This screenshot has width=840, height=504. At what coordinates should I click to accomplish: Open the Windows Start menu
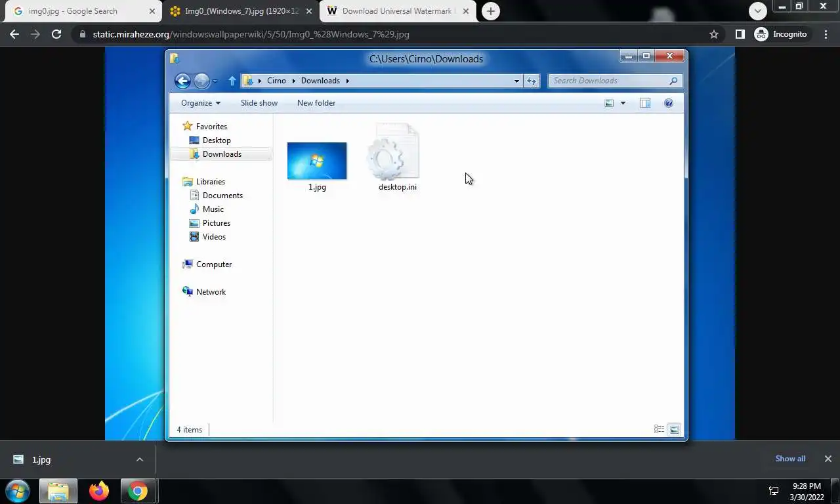18,491
